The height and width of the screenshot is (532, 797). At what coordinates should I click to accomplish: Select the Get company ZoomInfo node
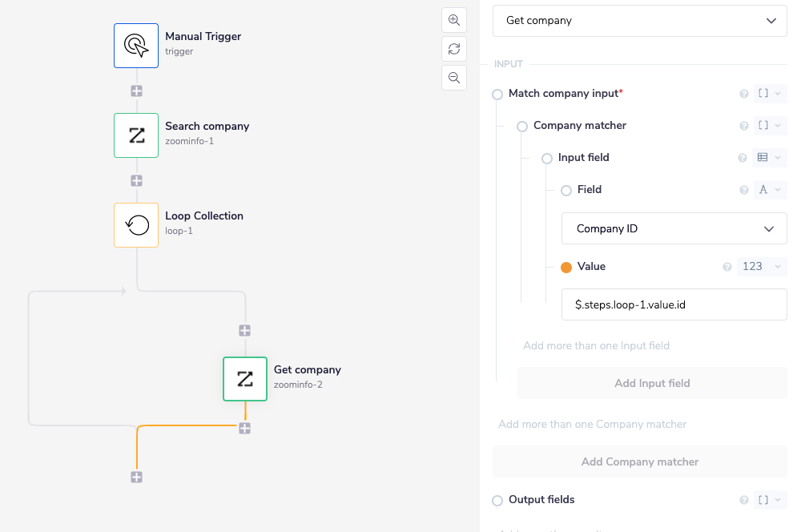click(x=245, y=379)
